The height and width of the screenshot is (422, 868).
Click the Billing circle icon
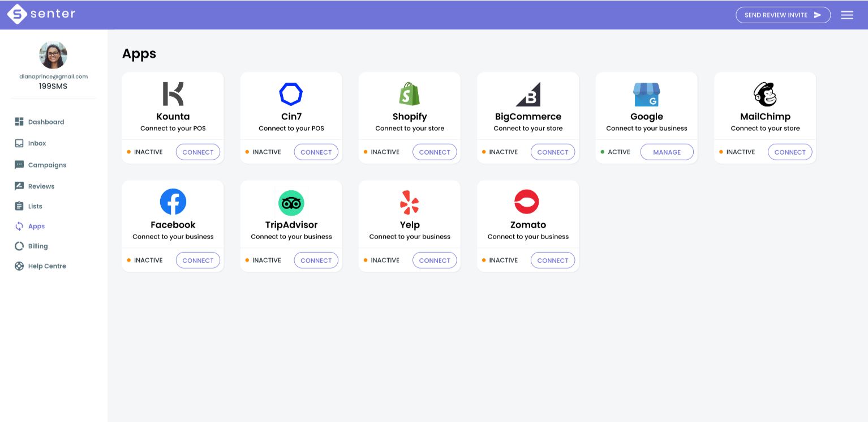coord(19,246)
